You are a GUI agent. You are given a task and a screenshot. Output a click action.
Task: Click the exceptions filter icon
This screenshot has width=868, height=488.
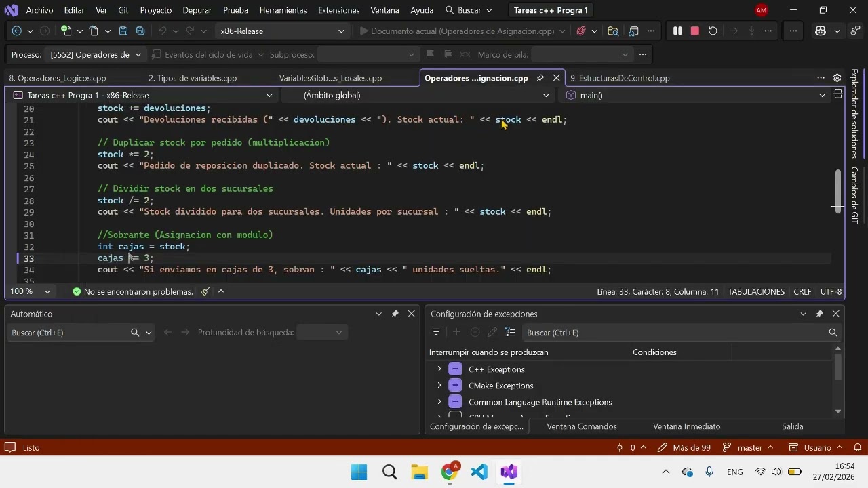click(436, 332)
